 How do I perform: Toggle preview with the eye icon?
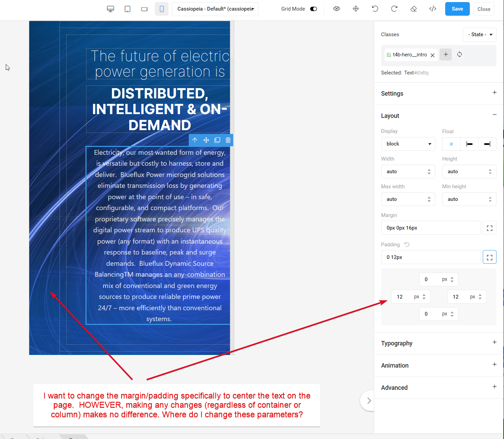[337, 9]
